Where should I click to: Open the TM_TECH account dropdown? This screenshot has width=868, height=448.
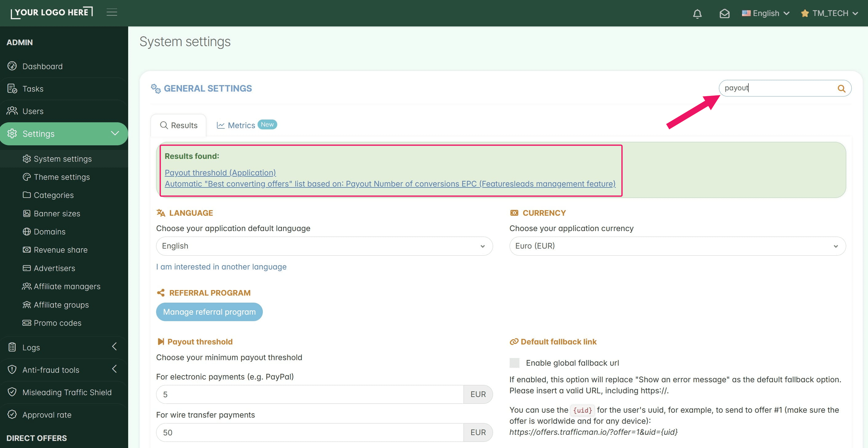pos(830,13)
